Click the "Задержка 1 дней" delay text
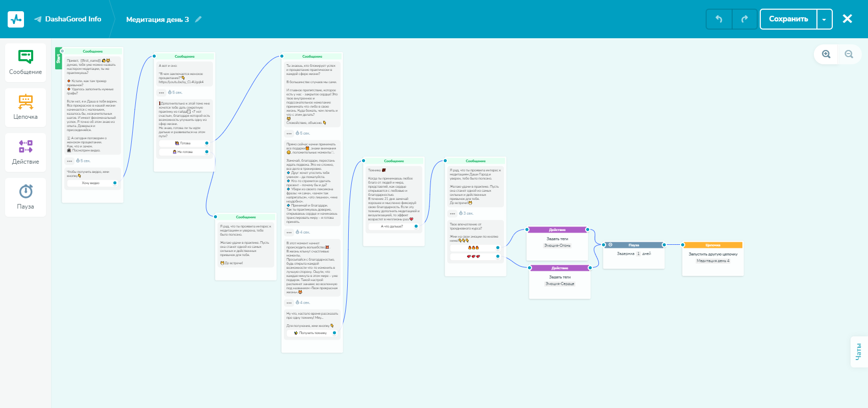This screenshot has height=408, width=868. 634,253
